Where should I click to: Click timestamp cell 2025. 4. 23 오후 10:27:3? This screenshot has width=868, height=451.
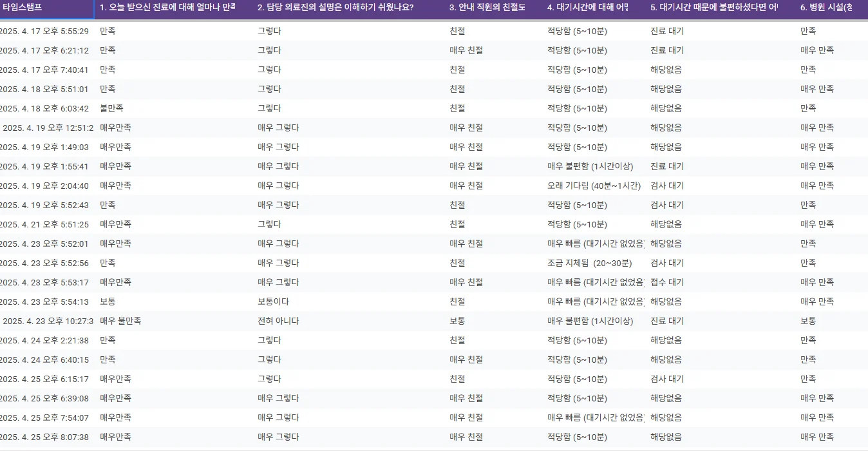(48, 321)
